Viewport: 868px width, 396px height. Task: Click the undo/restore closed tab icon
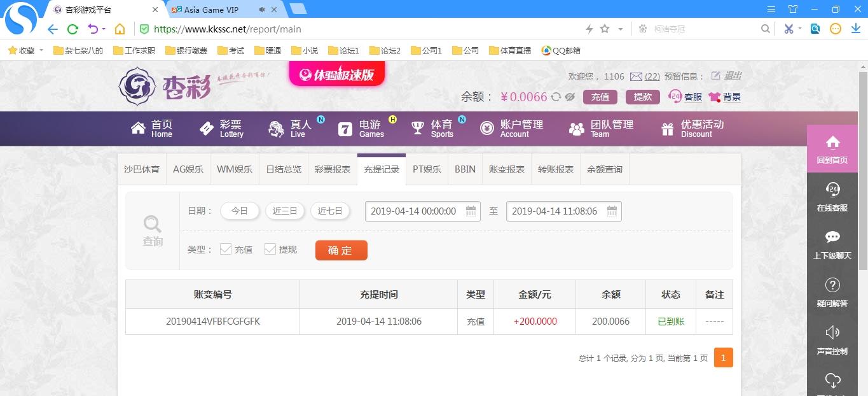[x=93, y=29]
